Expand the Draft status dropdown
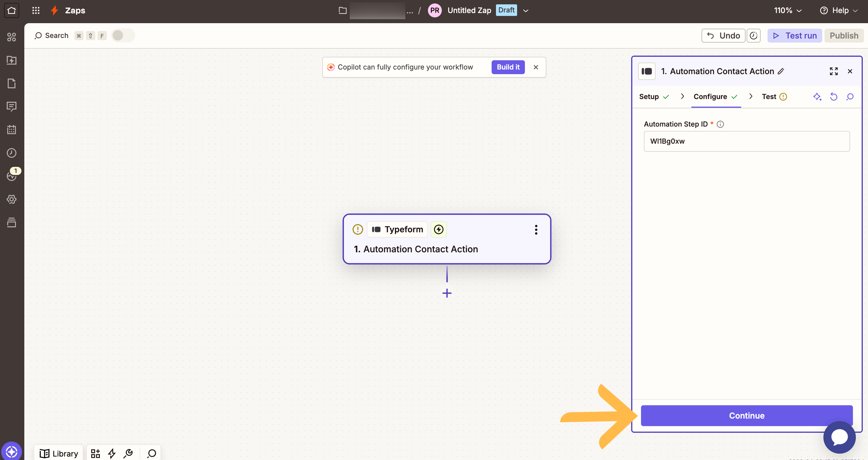This screenshot has height=460, width=868. (x=525, y=10)
